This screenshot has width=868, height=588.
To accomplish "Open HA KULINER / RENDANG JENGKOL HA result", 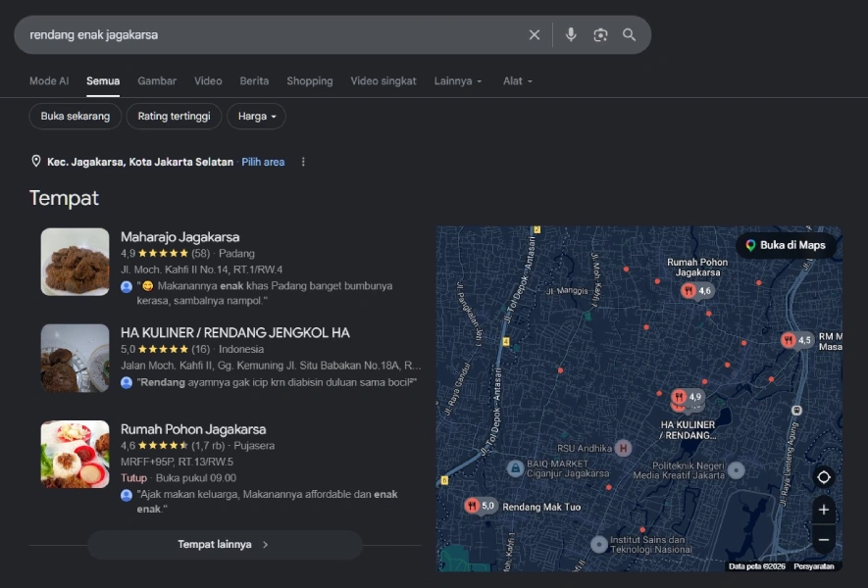I will (235, 332).
